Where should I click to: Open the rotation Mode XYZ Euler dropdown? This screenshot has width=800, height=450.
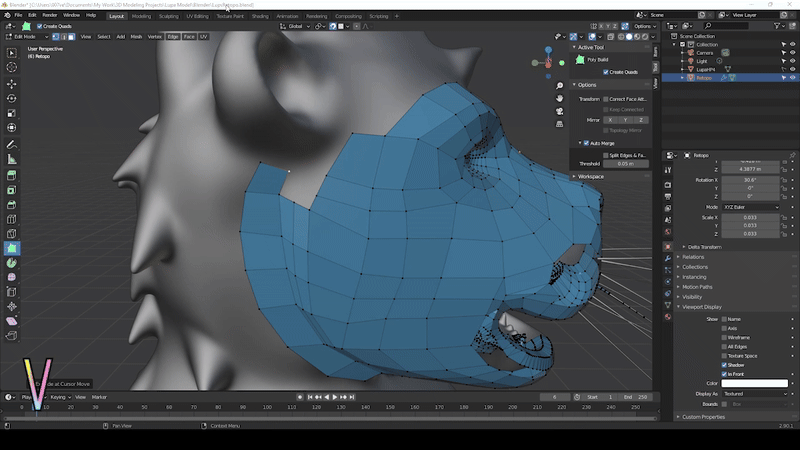751,207
